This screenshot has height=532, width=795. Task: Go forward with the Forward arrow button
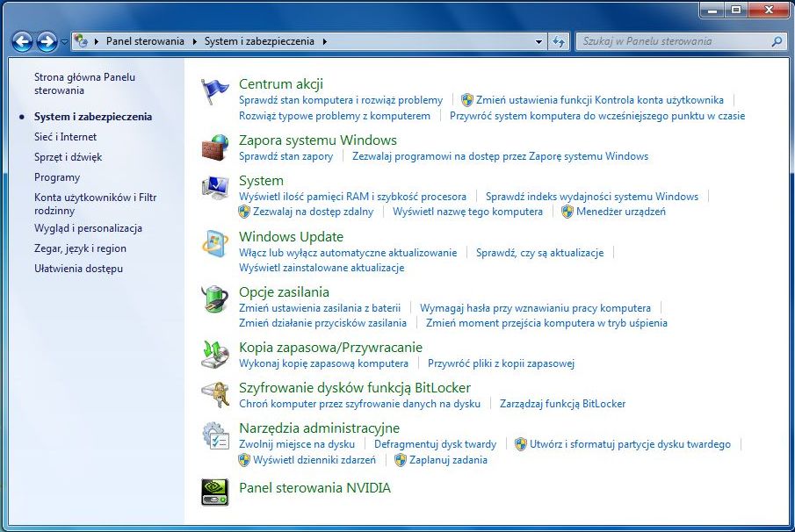47,41
